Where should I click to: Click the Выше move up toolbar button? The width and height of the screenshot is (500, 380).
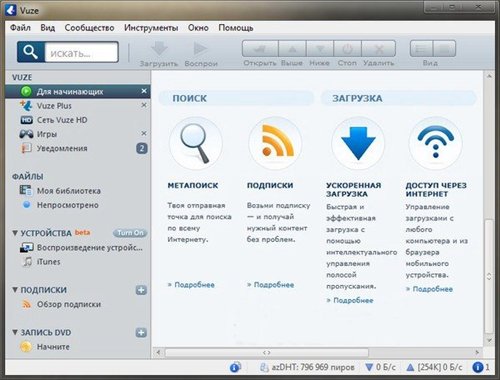point(292,49)
